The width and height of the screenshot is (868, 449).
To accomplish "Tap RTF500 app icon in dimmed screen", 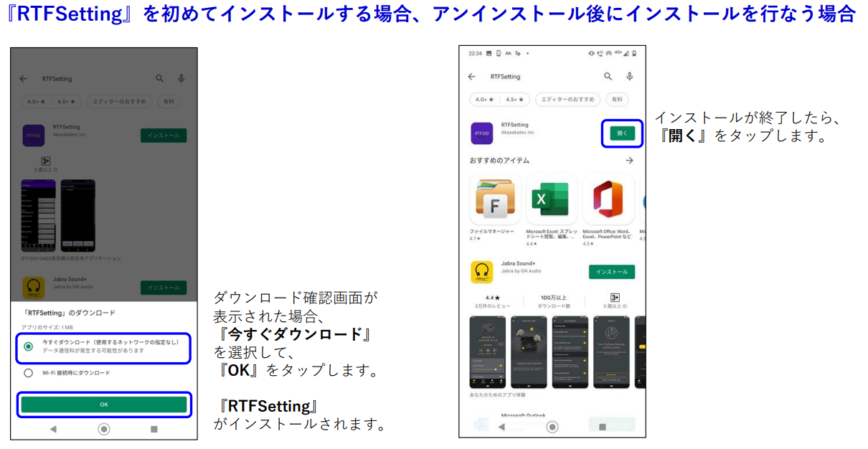I will click(34, 136).
